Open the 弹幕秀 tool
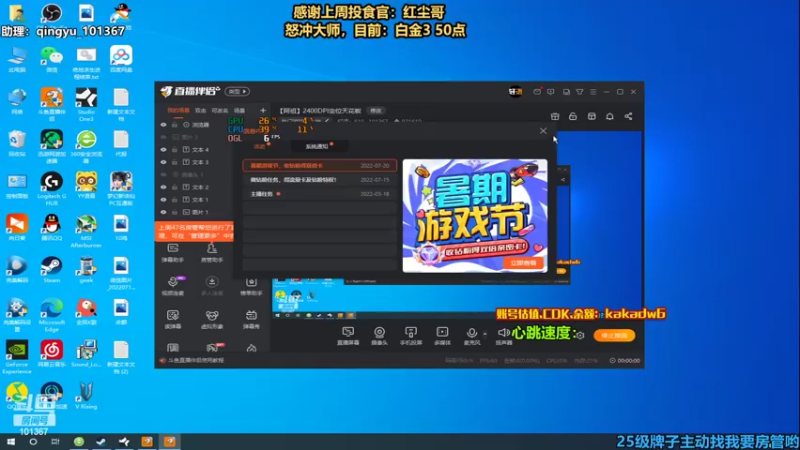The height and width of the screenshot is (450, 800). click(251, 319)
